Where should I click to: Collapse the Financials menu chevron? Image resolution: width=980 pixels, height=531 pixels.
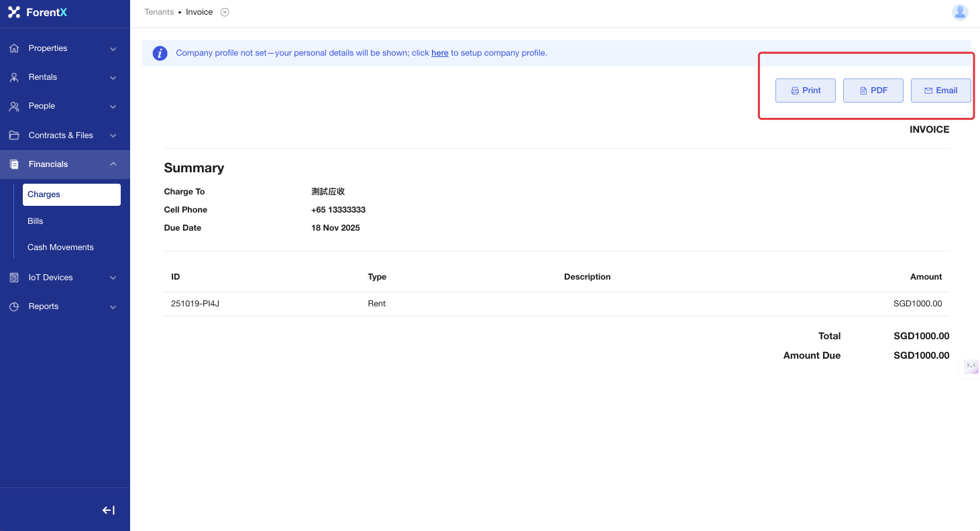(113, 164)
